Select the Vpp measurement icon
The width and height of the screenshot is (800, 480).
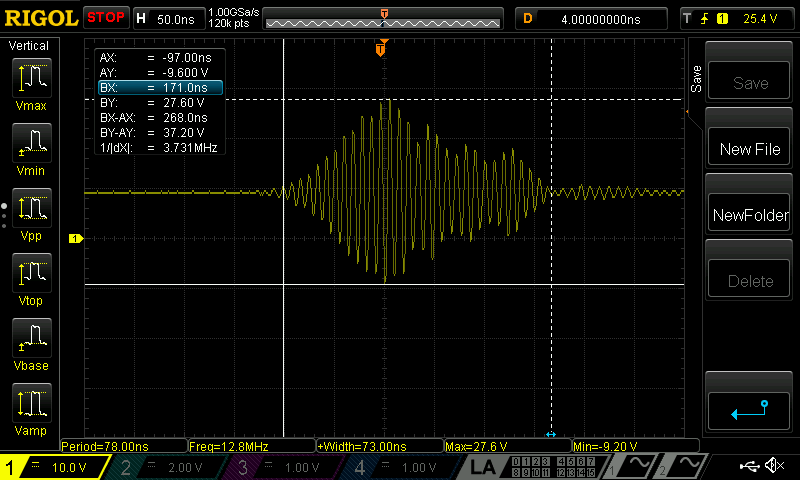click(x=32, y=212)
